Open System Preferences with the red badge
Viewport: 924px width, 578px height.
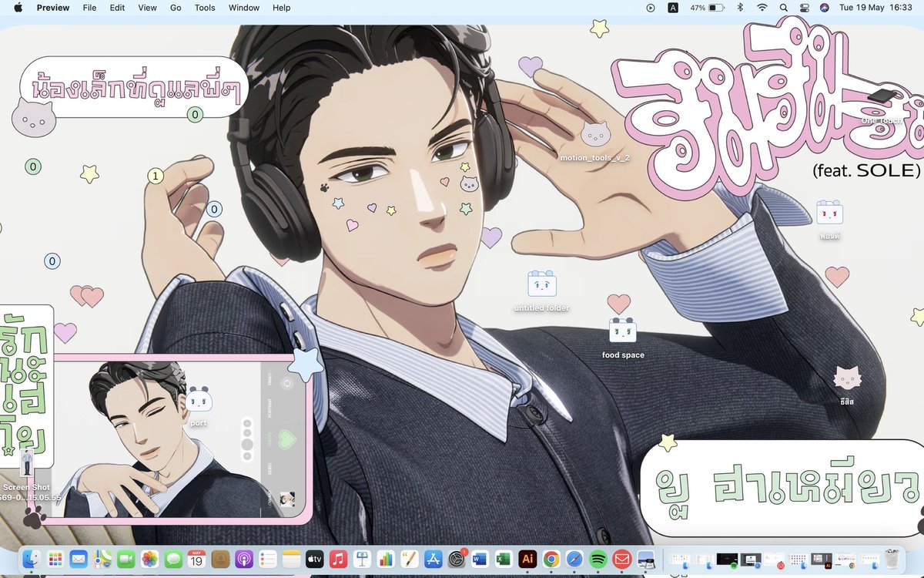point(457,559)
